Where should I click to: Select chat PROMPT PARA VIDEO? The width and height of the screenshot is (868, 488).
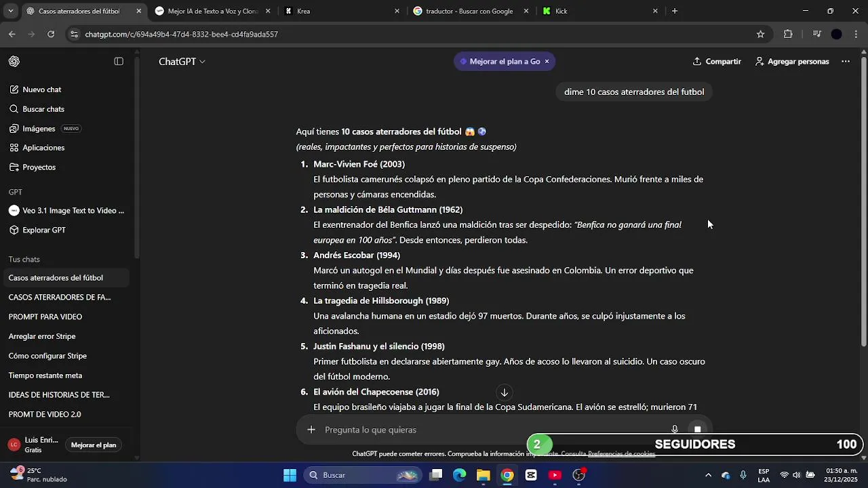coord(45,317)
